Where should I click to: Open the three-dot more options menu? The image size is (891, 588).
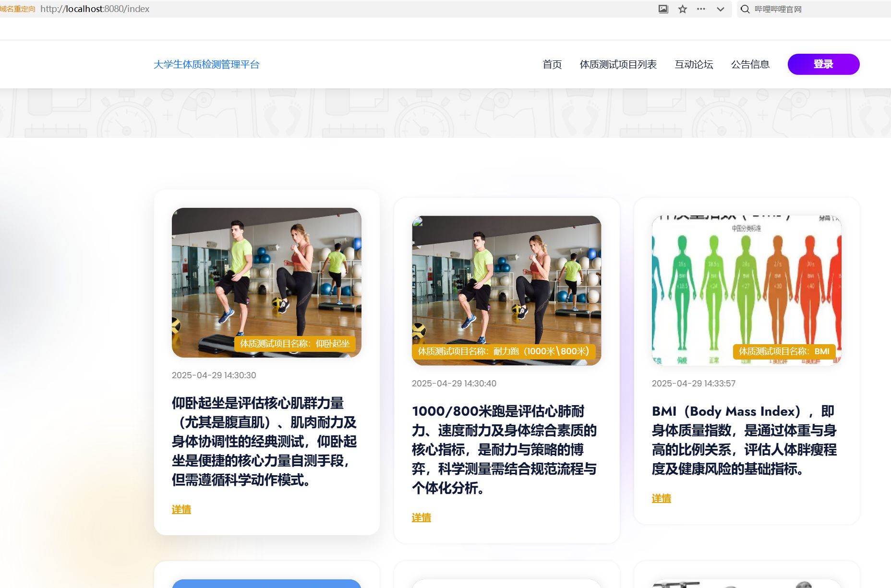click(701, 9)
